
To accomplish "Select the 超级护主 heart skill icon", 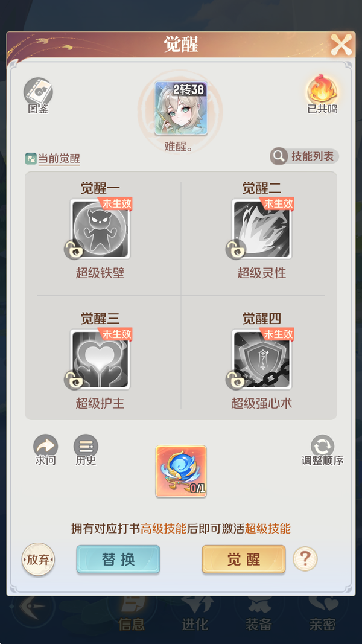I will click(x=100, y=359).
